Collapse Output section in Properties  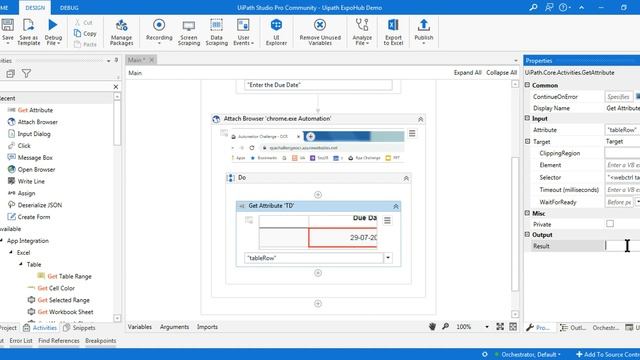tap(527, 234)
